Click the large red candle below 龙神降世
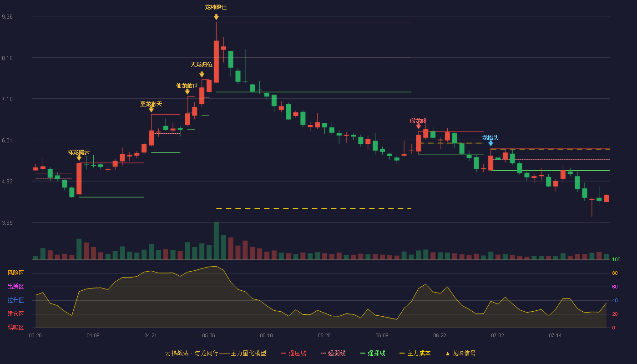The height and width of the screenshot is (364, 637). click(216, 61)
